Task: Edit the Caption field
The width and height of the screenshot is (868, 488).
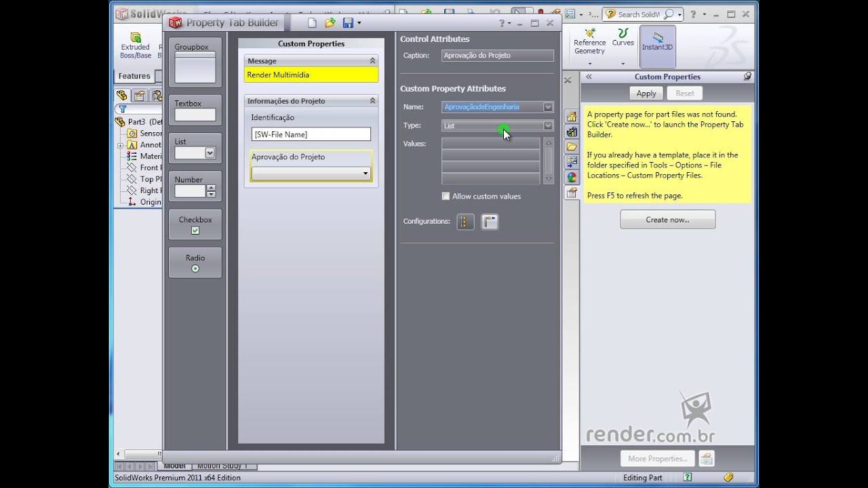Action: click(x=497, y=56)
